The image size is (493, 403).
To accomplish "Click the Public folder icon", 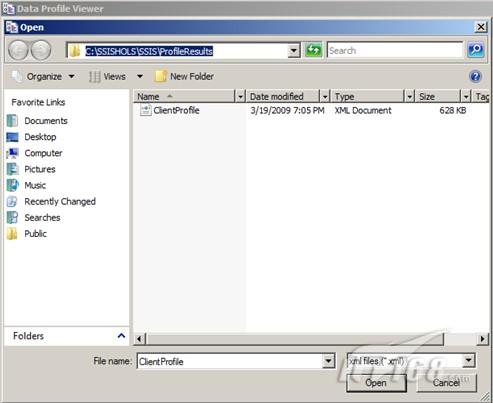I will pyautogui.click(x=12, y=234).
